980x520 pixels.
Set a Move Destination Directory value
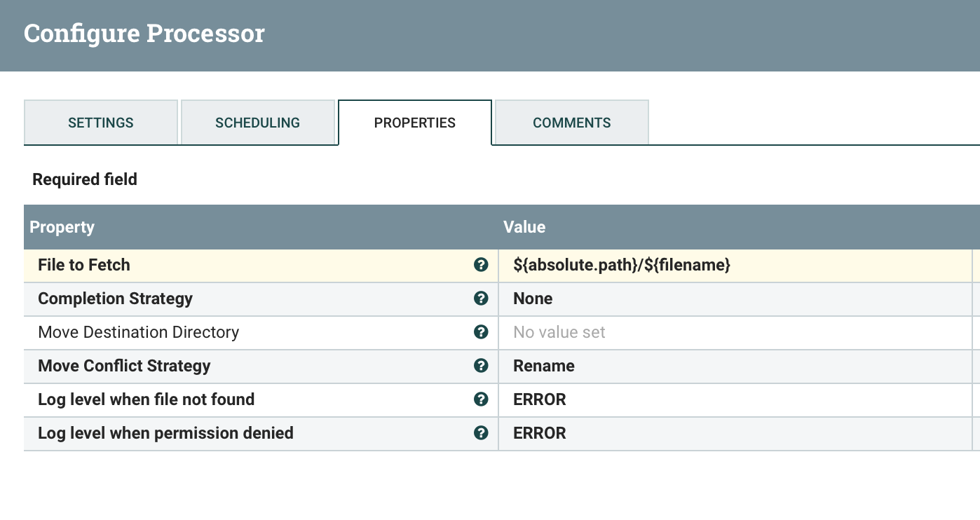tap(557, 332)
